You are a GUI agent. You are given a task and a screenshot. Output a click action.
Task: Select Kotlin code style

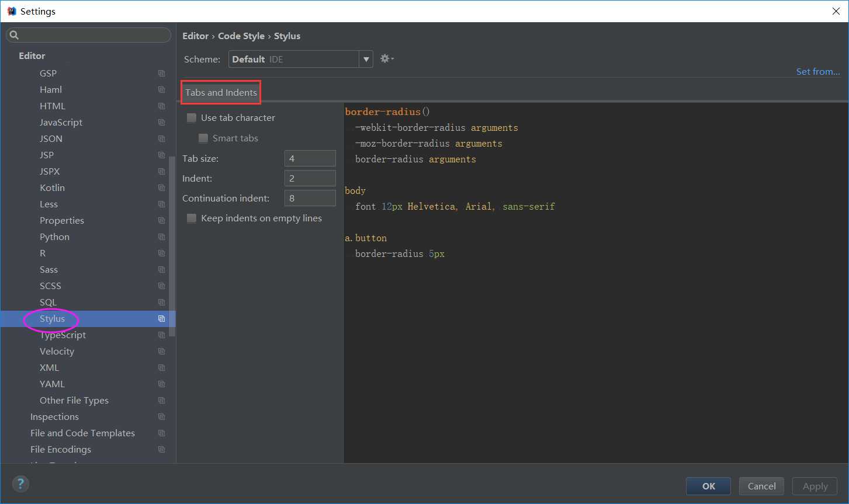point(52,188)
